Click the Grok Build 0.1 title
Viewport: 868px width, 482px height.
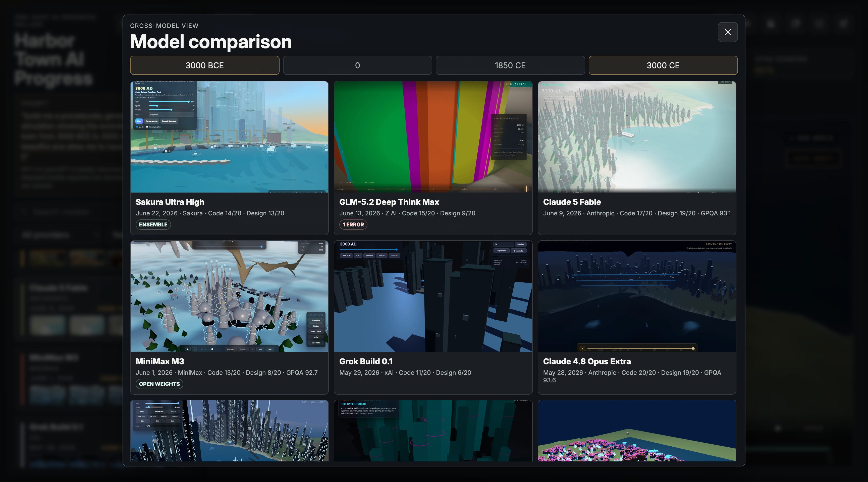point(366,361)
